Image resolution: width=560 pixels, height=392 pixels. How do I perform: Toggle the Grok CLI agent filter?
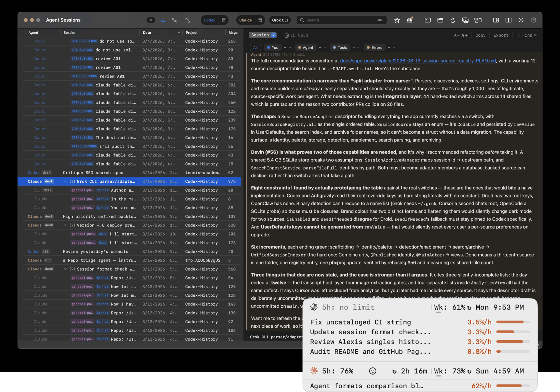(x=280, y=20)
